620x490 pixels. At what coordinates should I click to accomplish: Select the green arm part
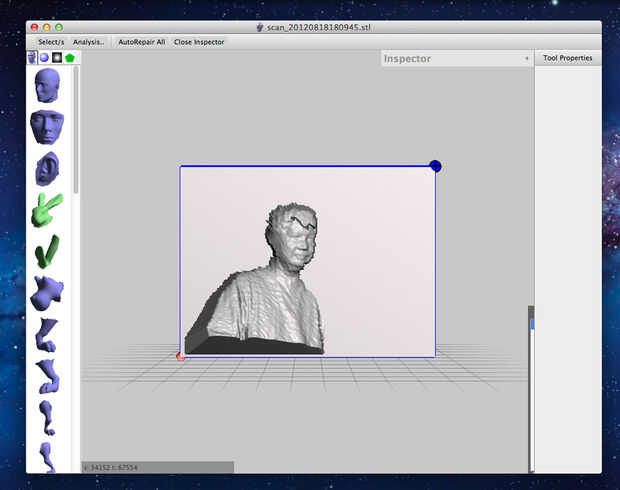click(x=46, y=249)
